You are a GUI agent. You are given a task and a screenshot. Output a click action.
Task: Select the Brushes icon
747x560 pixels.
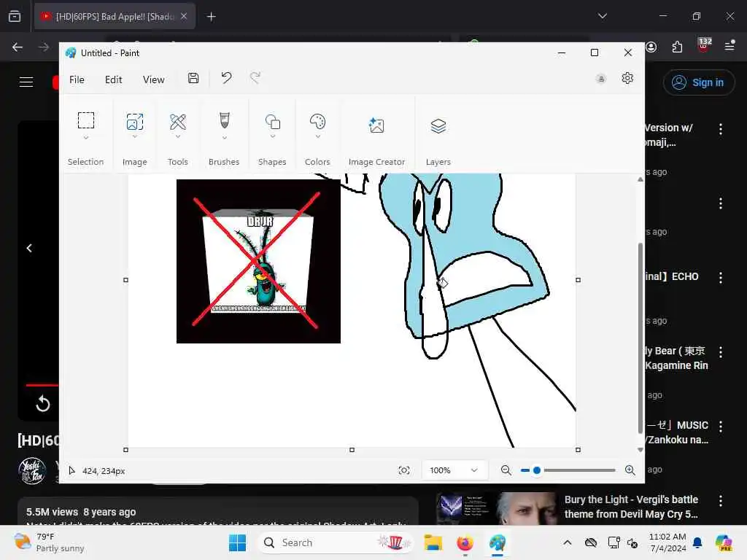click(225, 120)
